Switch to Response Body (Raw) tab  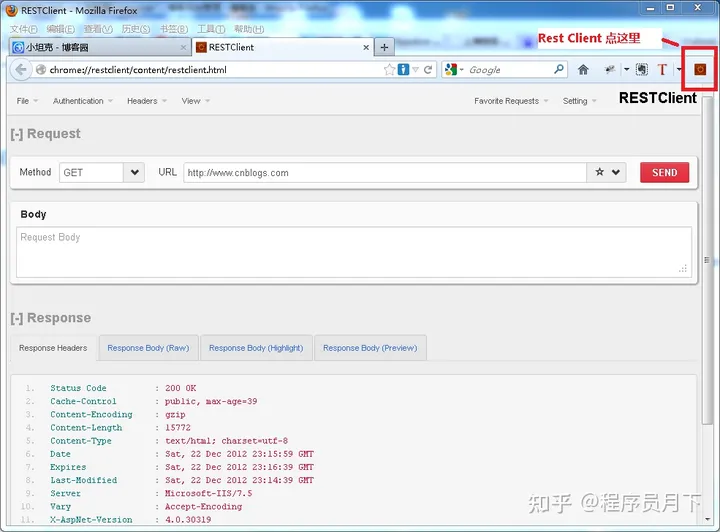[x=148, y=348]
